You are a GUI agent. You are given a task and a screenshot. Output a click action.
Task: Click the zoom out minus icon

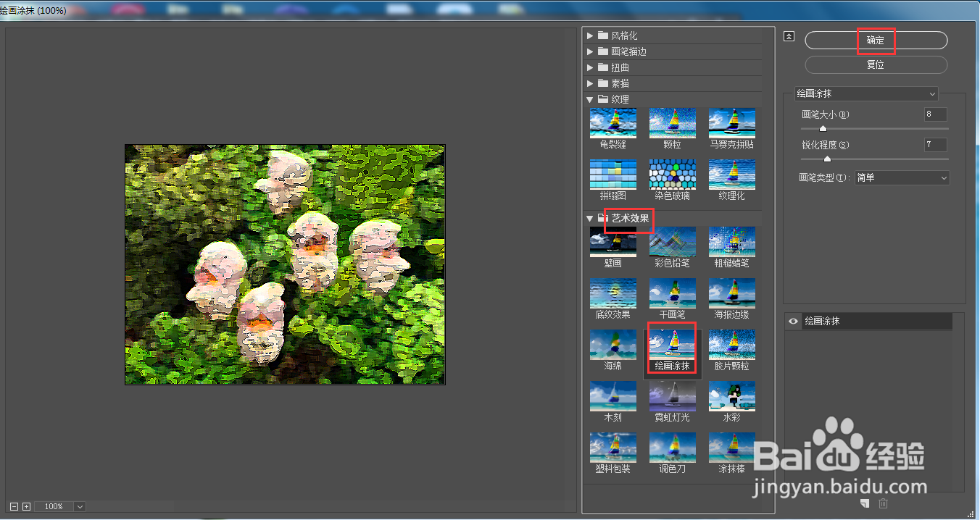coord(14,506)
